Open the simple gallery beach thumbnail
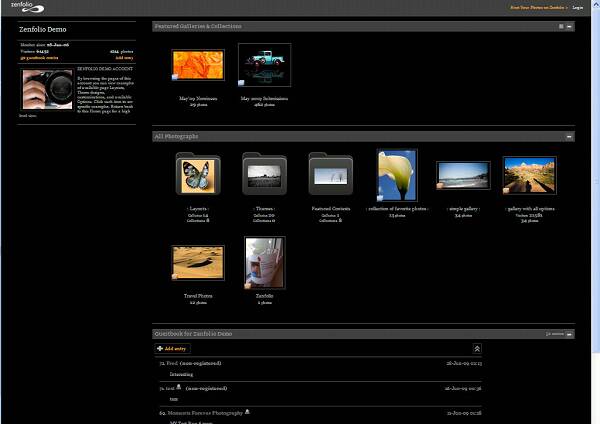 [463, 175]
